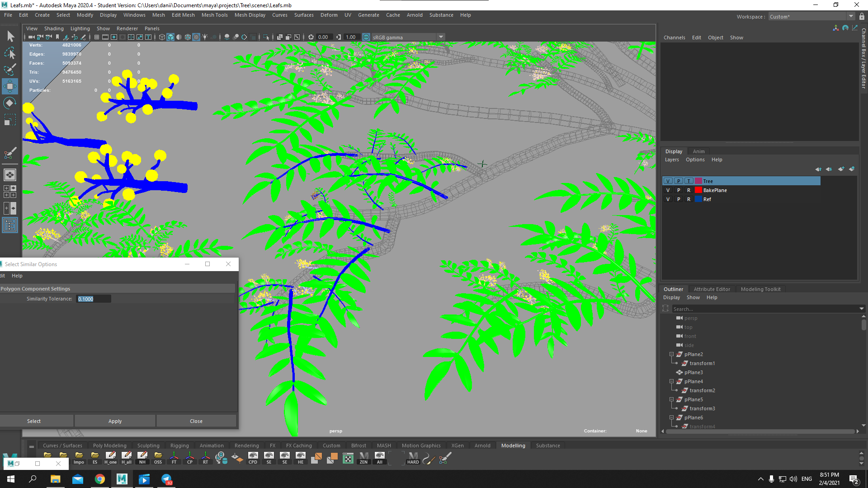Toggle color management ON button

366,37
